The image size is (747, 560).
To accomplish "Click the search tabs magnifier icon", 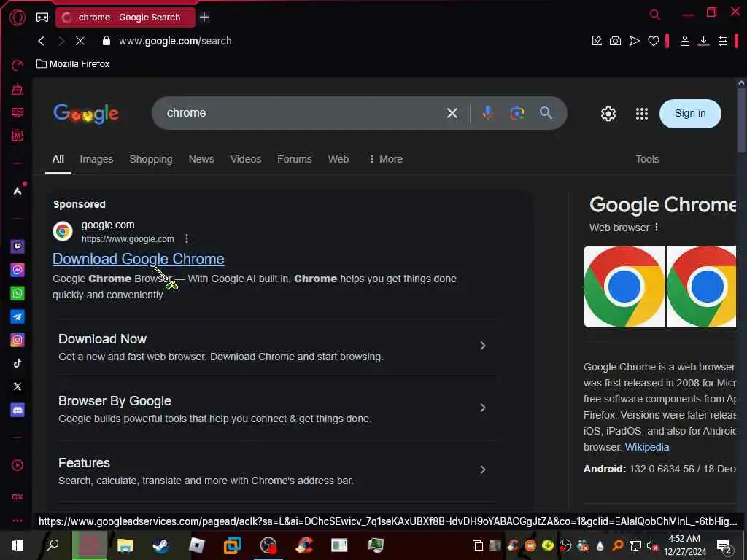I will [655, 15].
